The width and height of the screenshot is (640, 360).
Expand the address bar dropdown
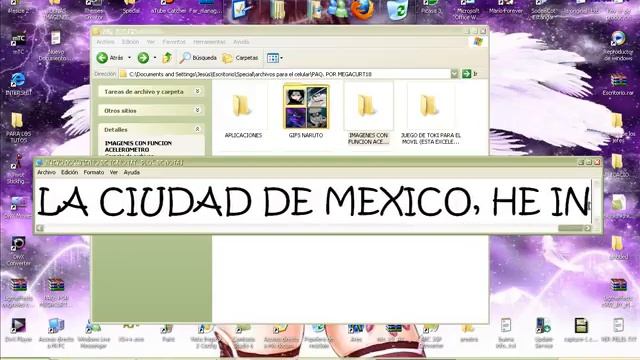coord(454,74)
